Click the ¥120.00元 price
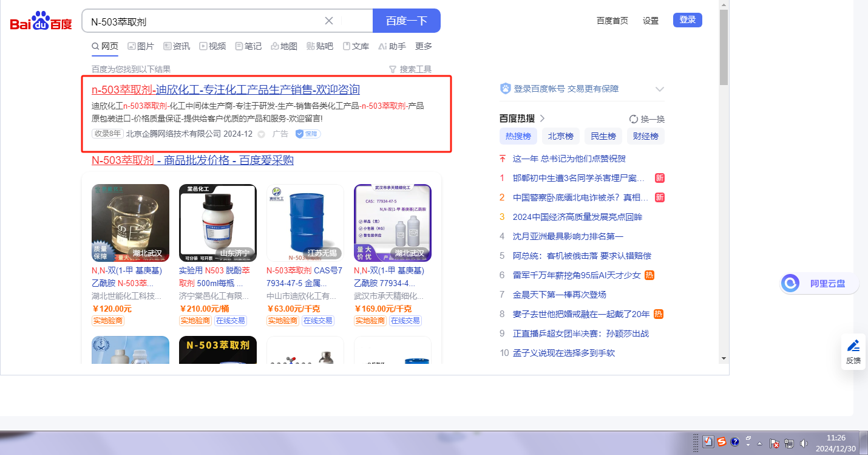 click(112, 309)
